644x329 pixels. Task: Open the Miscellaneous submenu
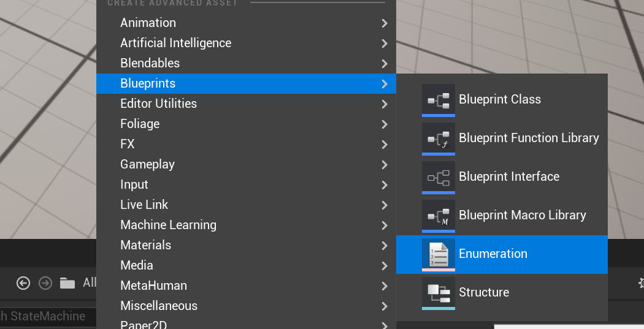tap(159, 306)
